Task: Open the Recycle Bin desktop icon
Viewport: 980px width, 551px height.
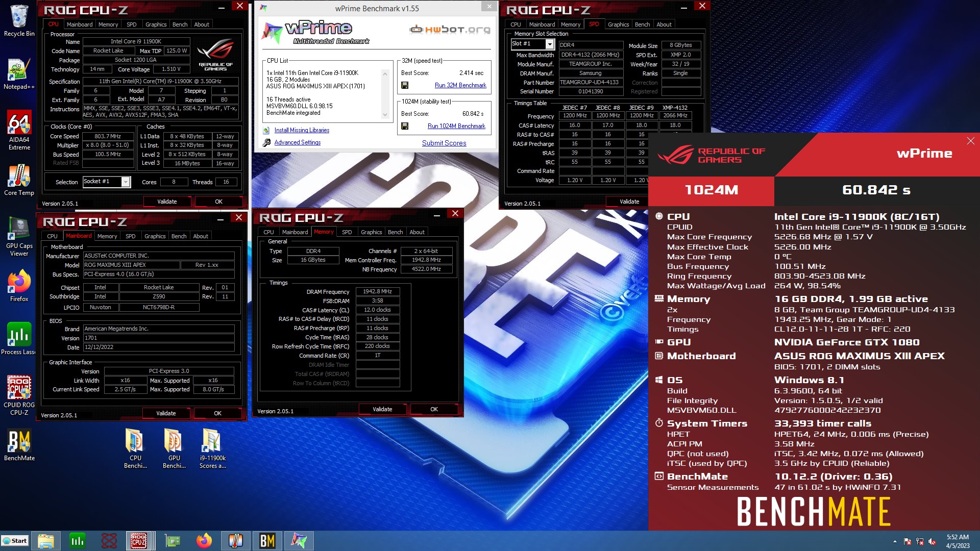Action: tap(19, 21)
